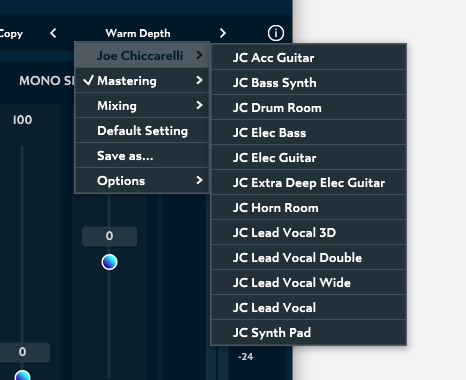Click the value field showing 0 above the slider
The height and width of the screenshot is (380, 466).
109,236
